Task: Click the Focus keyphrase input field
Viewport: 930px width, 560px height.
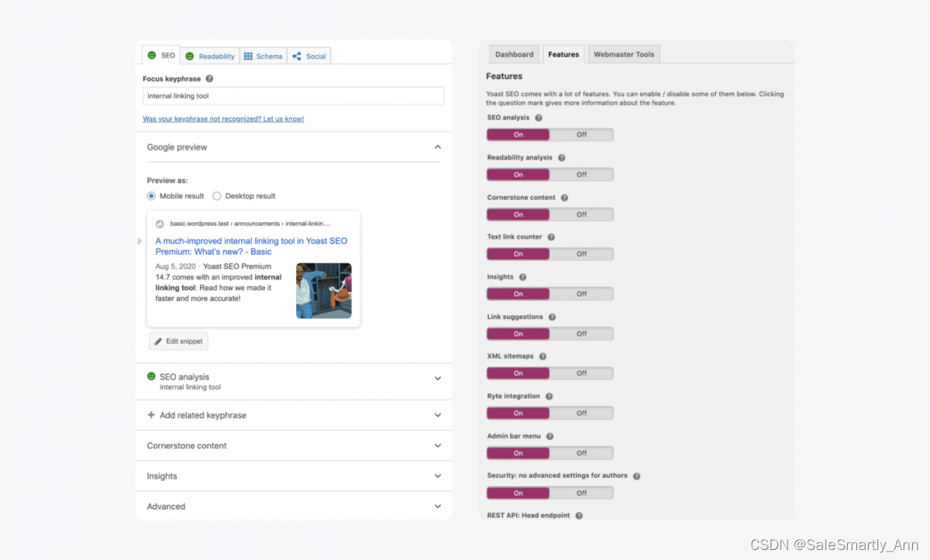Action: click(294, 96)
